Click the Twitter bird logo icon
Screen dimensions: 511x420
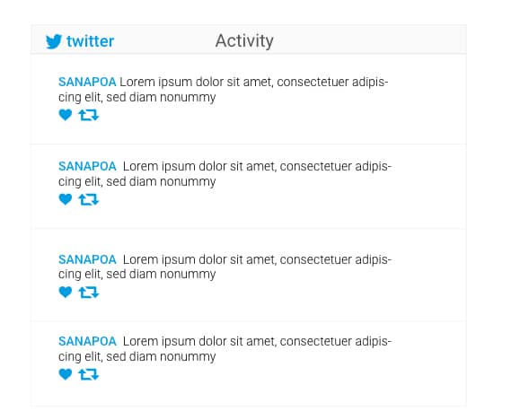(x=54, y=41)
